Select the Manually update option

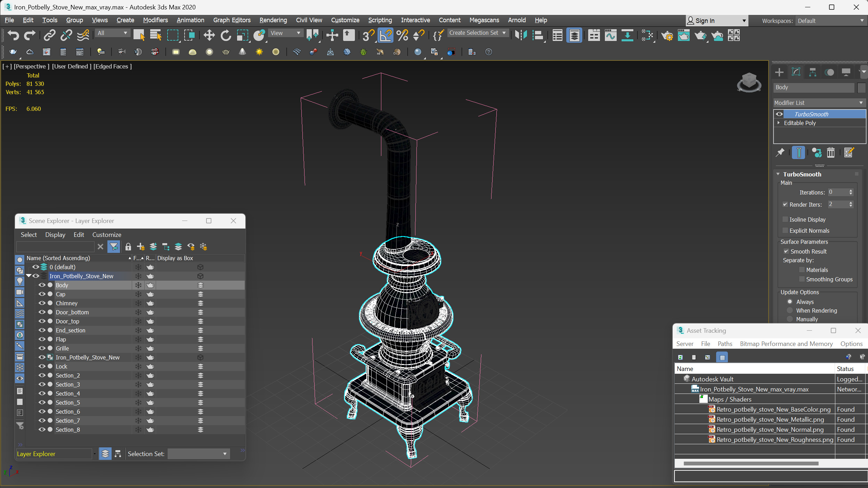[790, 319]
